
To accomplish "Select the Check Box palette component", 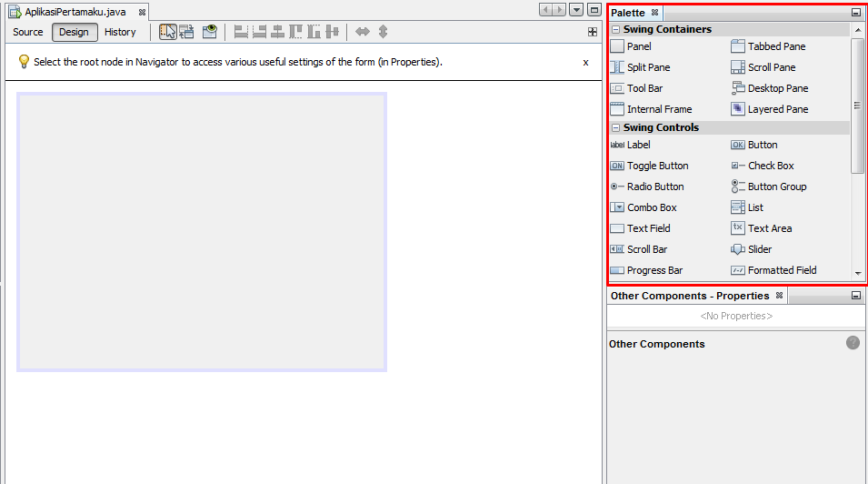I will 763,166.
